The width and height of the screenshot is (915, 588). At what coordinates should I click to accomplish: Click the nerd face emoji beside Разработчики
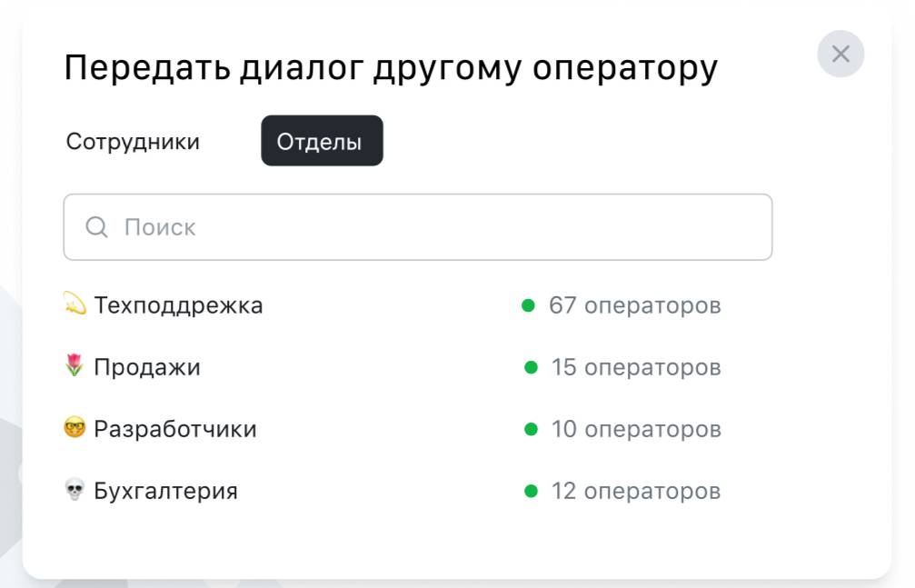(x=75, y=429)
